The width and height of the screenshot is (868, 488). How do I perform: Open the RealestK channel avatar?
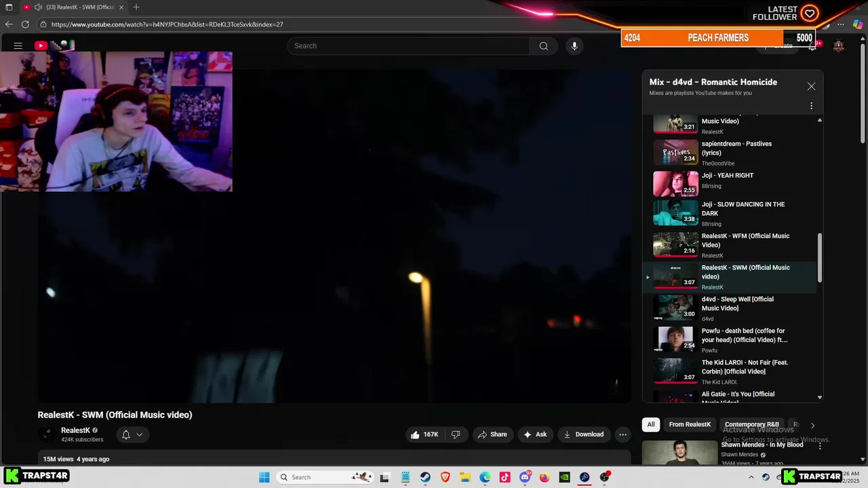tap(47, 434)
